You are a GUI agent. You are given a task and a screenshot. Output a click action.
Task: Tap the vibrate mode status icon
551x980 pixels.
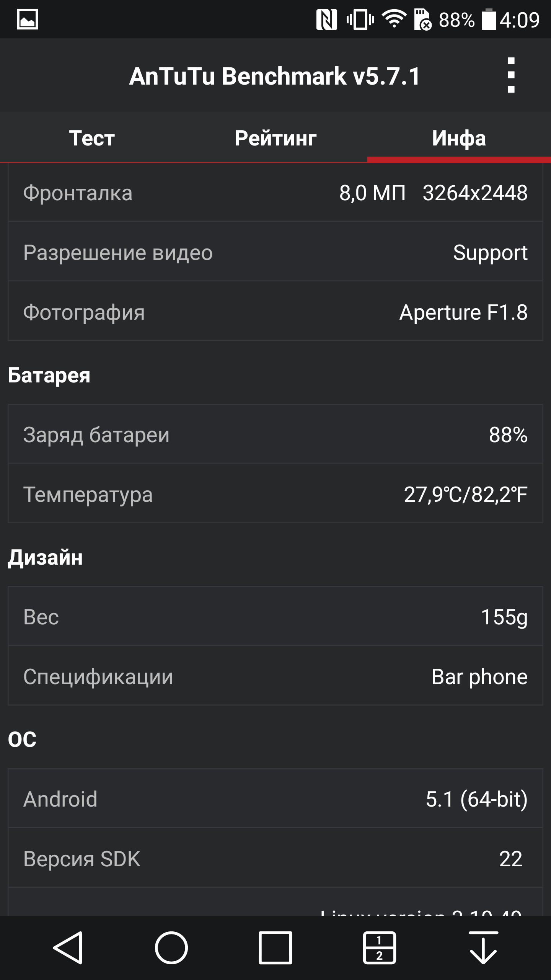[360, 19]
